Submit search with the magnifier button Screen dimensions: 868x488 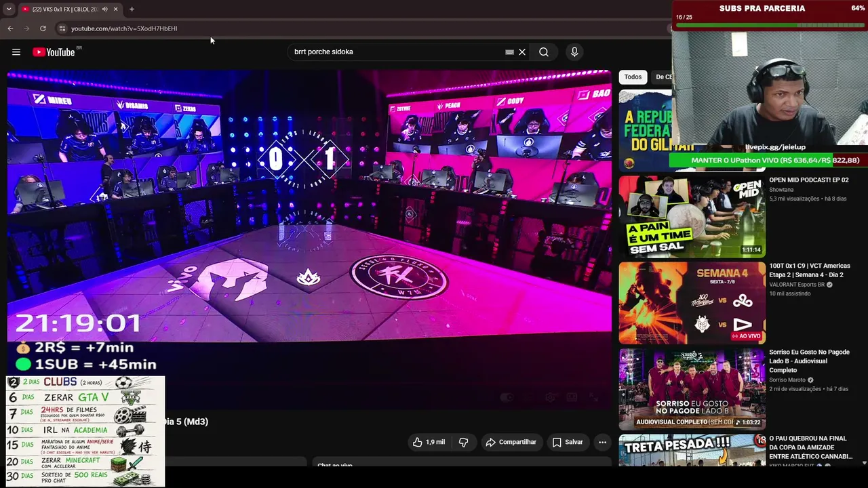tap(544, 52)
